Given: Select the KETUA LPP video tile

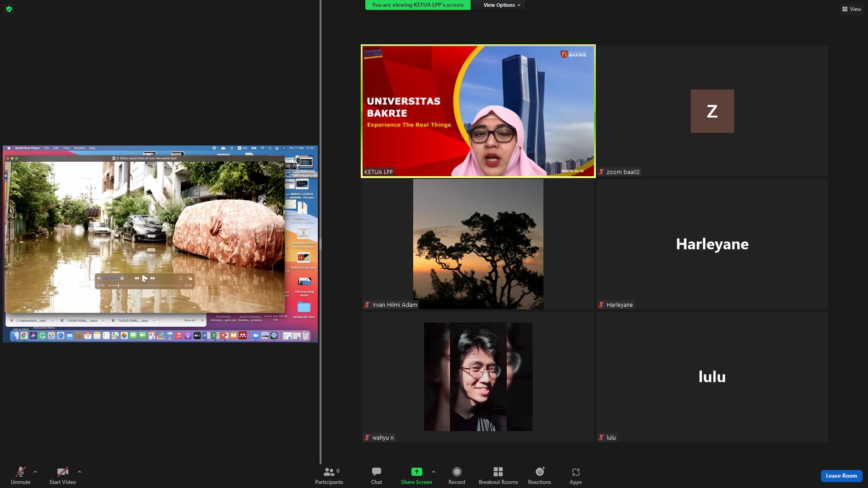Looking at the screenshot, I should pyautogui.click(x=478, y=111).
